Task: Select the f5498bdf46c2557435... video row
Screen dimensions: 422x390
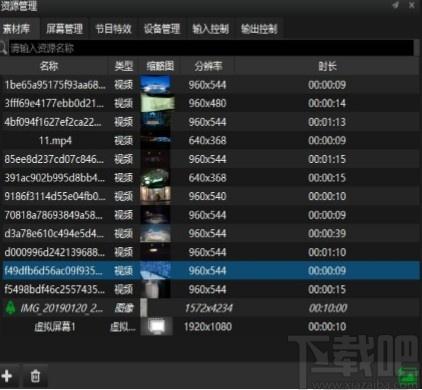Action: click(210, 289)
